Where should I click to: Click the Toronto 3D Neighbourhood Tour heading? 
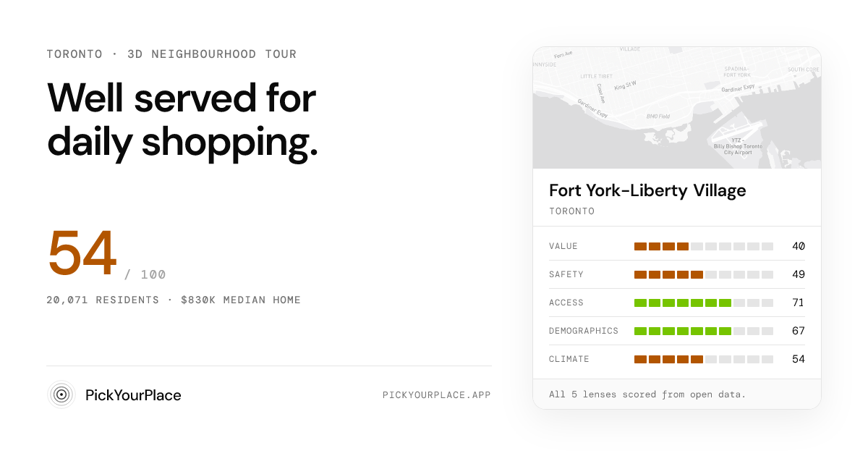pyautogui.click(x=171, y=54)
